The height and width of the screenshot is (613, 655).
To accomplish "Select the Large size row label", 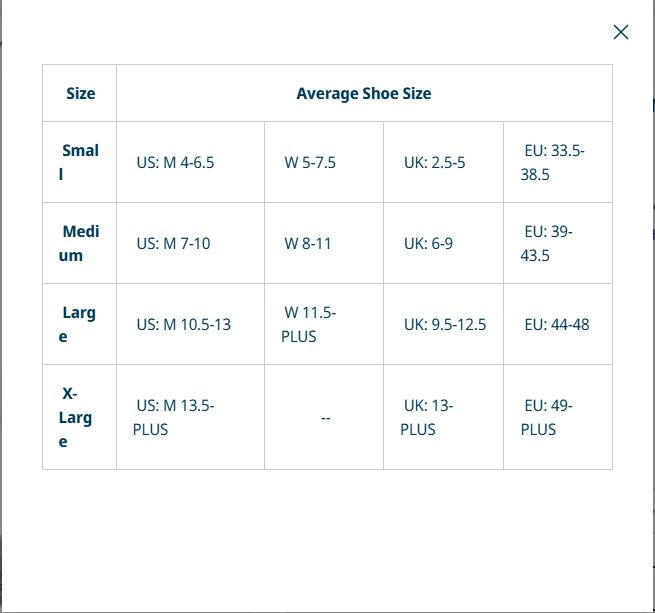I will tap(80, 324).
